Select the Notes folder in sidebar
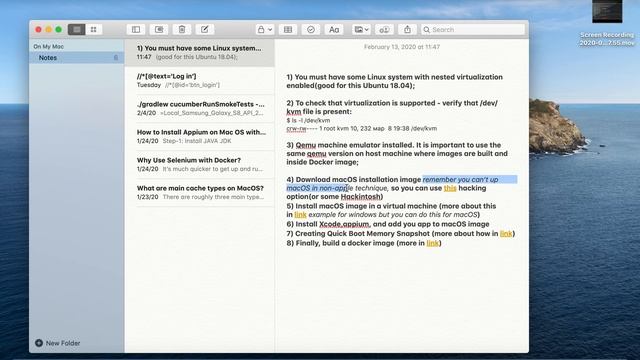This screenshot has width=640, height=360. click(76, 58)
